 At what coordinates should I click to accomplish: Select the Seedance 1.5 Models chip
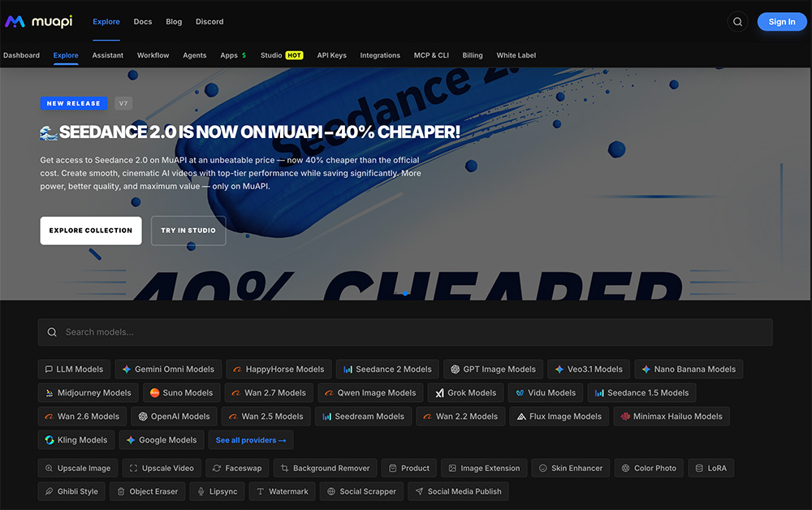[x=641, y=393]
